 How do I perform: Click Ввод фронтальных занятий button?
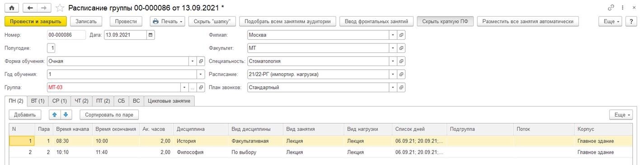376,21
